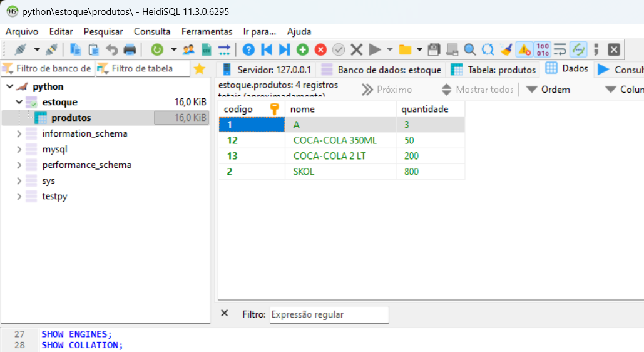Screen dimensions: 644x352
Task: Collapse the estoque database node
Action: (x=19, y=102)
